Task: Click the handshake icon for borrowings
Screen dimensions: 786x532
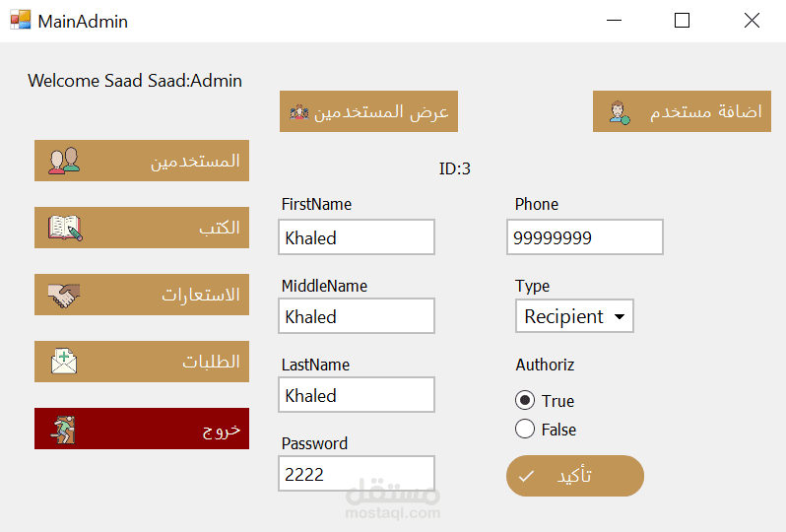Action: (64, 295)
